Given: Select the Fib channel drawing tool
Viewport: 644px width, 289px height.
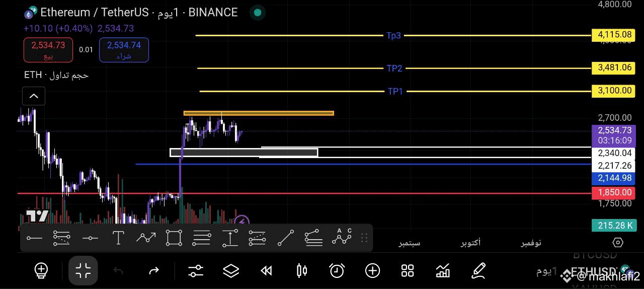Looking at the screenshot, I should tap(313, 238).
